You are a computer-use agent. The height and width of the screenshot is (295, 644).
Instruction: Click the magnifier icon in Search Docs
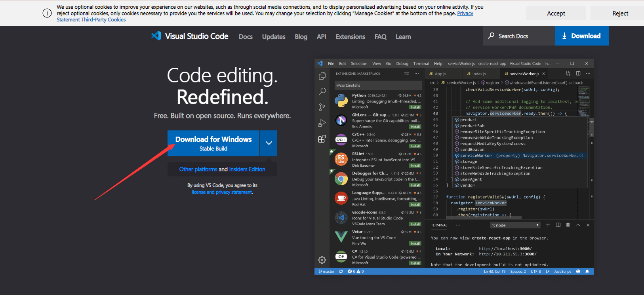[x=491, y=36]
